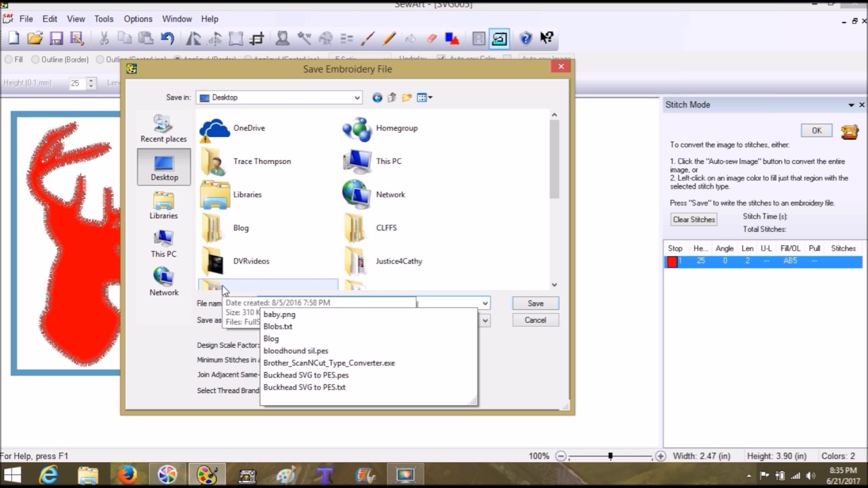Select This PC in the places sidebar
The image size is (868, 488).
163,244
